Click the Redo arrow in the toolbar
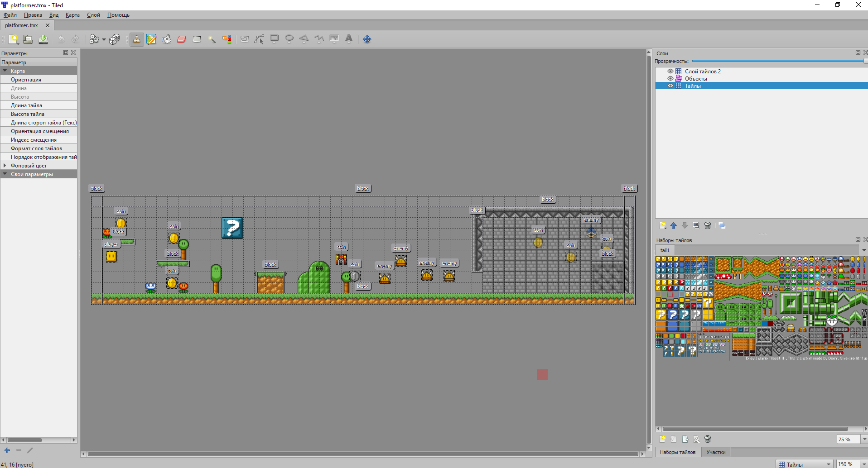The image size is (868, 468). (x=76, y=39)
